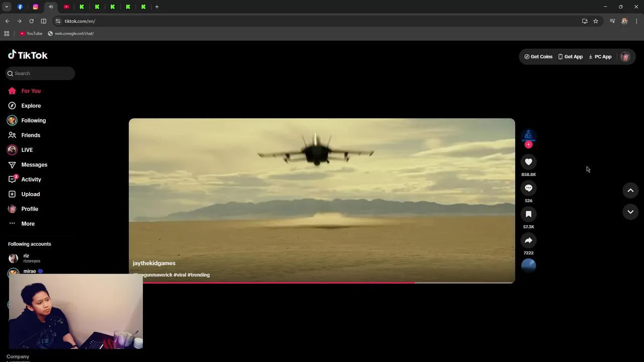Install app icon in address bar
This screenshot has height=362, width=644.
[585, 21]
